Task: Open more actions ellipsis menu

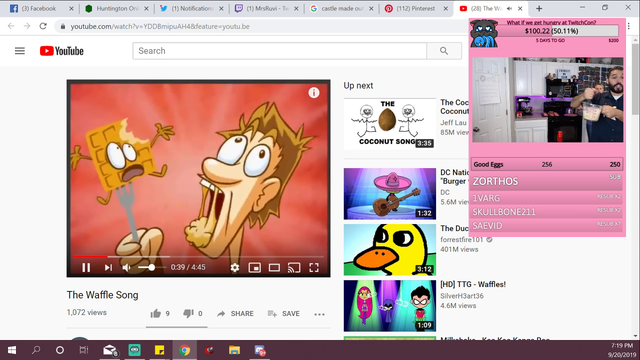Action: click(319, 314)
